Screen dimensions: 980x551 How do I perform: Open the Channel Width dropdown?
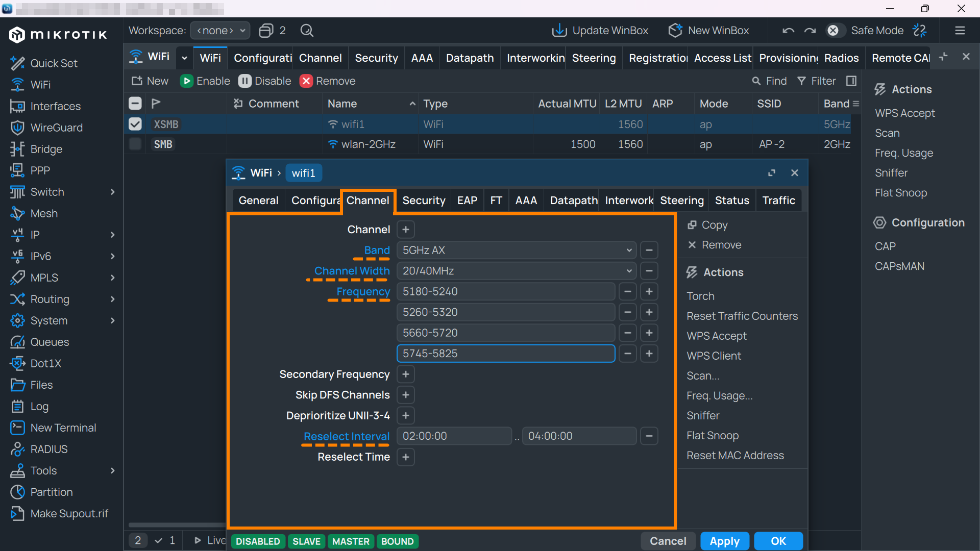click(517, 271)
